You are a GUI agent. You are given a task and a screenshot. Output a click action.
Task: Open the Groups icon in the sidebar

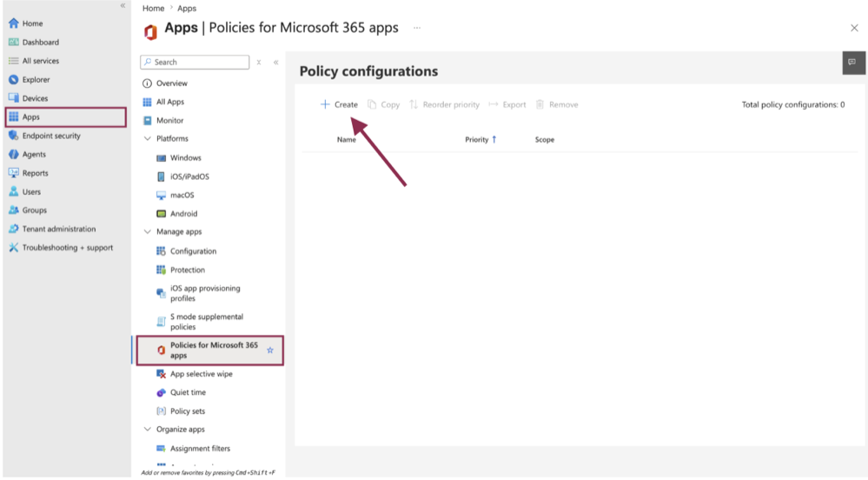(13, 210)
